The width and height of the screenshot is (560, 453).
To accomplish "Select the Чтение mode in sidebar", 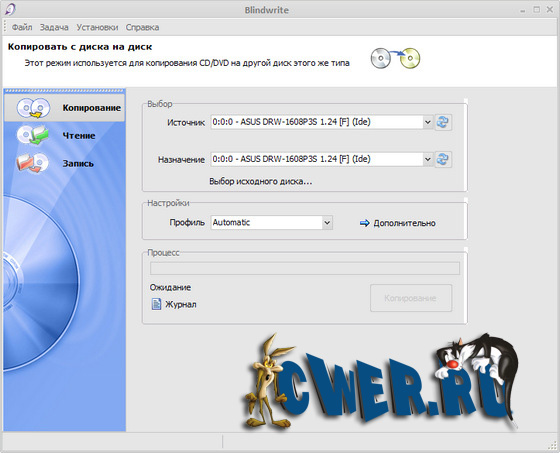I will point(64,135).
